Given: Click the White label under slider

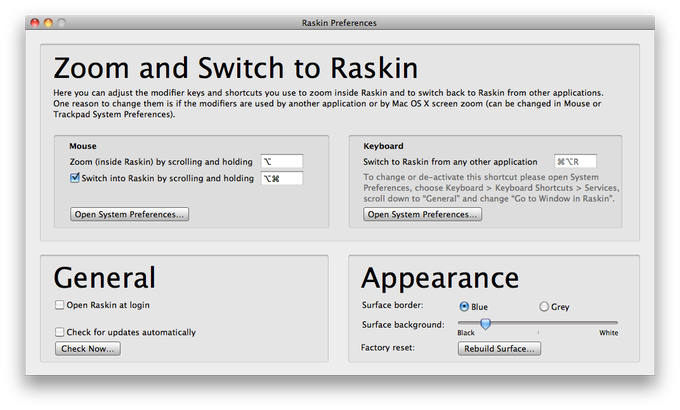Looking at the screenshot, I should (x=609, y=333).
